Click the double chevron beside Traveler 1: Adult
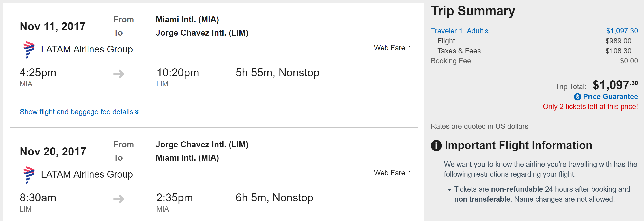644x221 pixels. tap(487, 31)
